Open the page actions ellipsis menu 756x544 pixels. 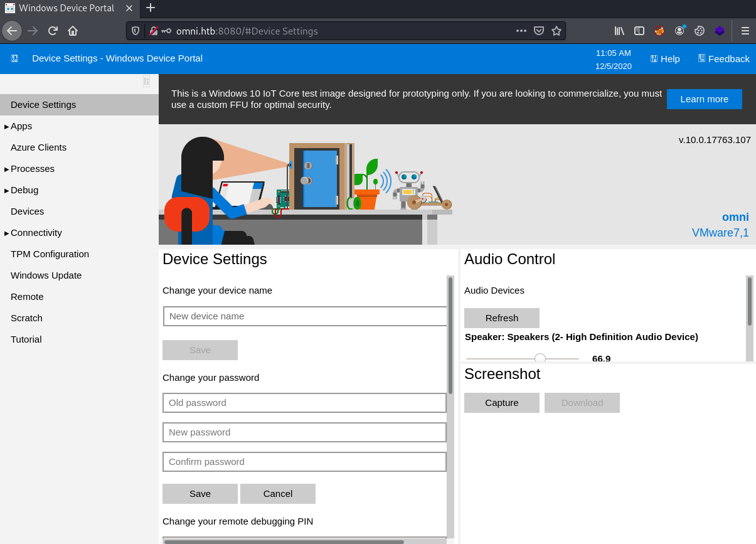click(x=521, y=31)
